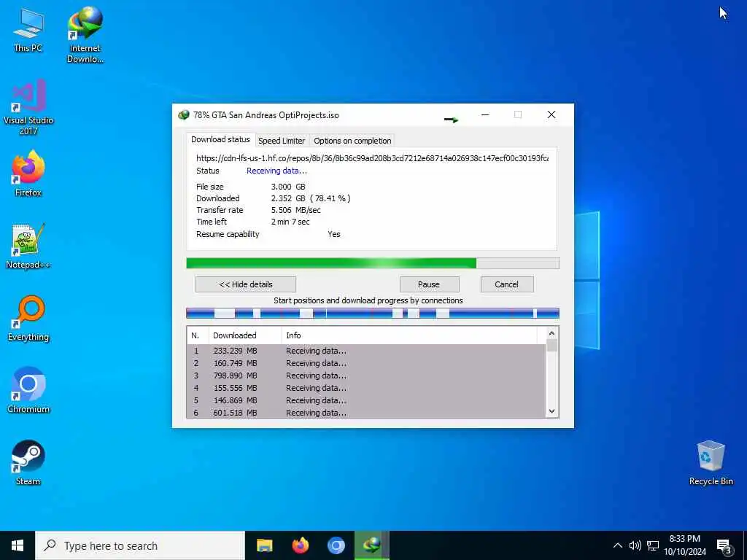Click the 5.506 MB/sec transfer rate
Viewport: 747px width, 560px height.
coord(296,210)
